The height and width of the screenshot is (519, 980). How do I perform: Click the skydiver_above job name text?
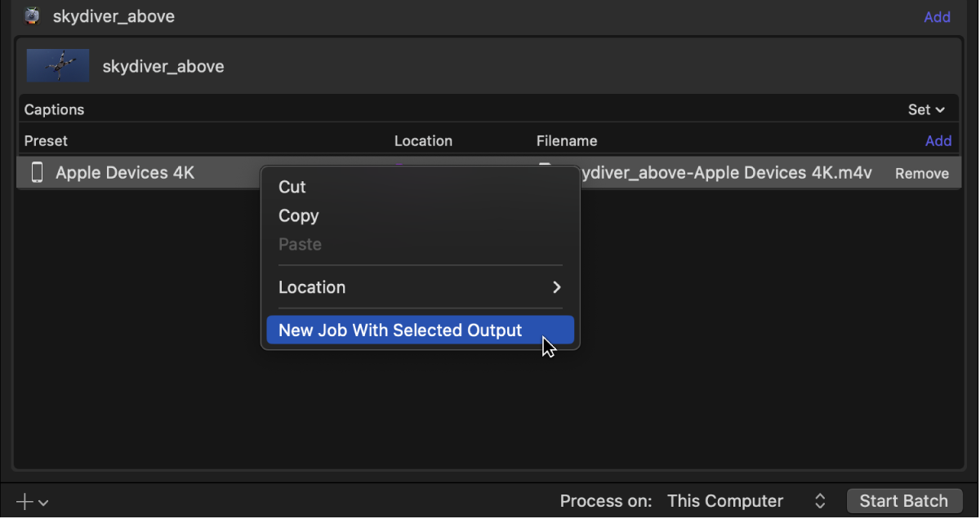click(163, 65)
